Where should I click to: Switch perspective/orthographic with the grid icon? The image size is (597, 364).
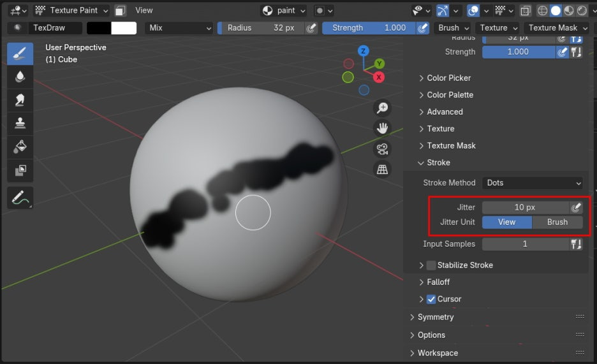pyautogui.click(x=382, y=170)
